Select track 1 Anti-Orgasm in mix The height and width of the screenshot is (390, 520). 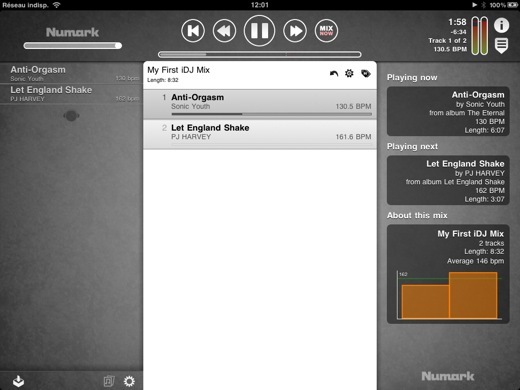pyautogui.click(x=260, y=104)
